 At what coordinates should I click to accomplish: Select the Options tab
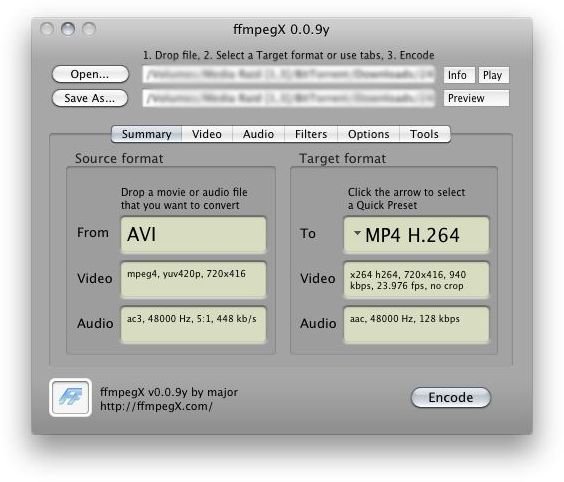(x=368, y=134)
